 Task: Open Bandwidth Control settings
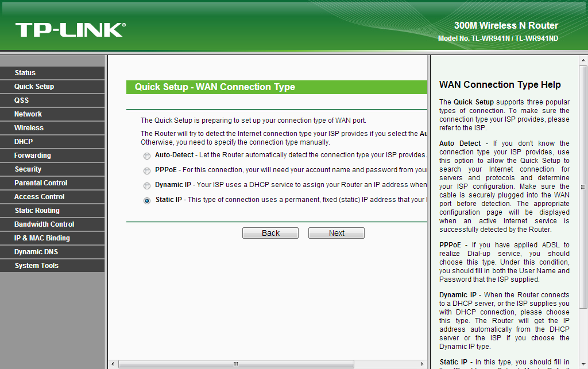coord(52,224)
